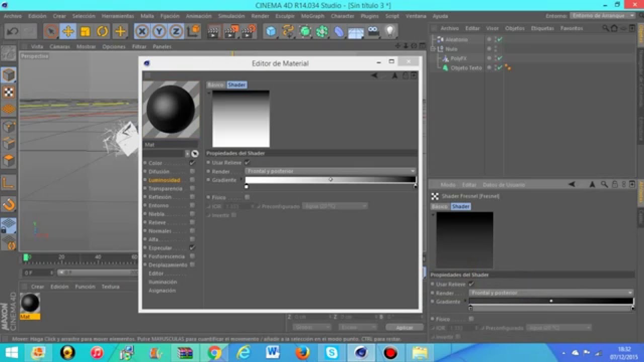Screen dimensions: 644x362
Task: Open the Asignación material settings
Action: [x=162, y=291]
